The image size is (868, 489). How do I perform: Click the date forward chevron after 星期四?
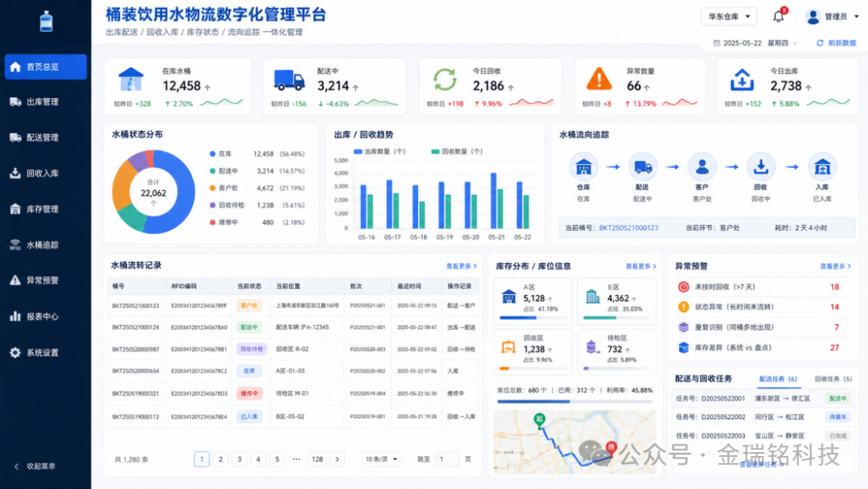(795, 43)
